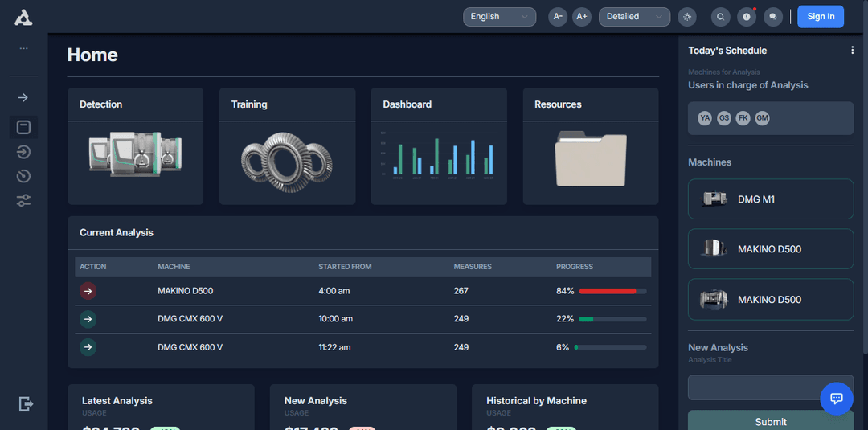Select the YA user avatar
The width and height of the screenshot is (868, 430).
point(705,118)
